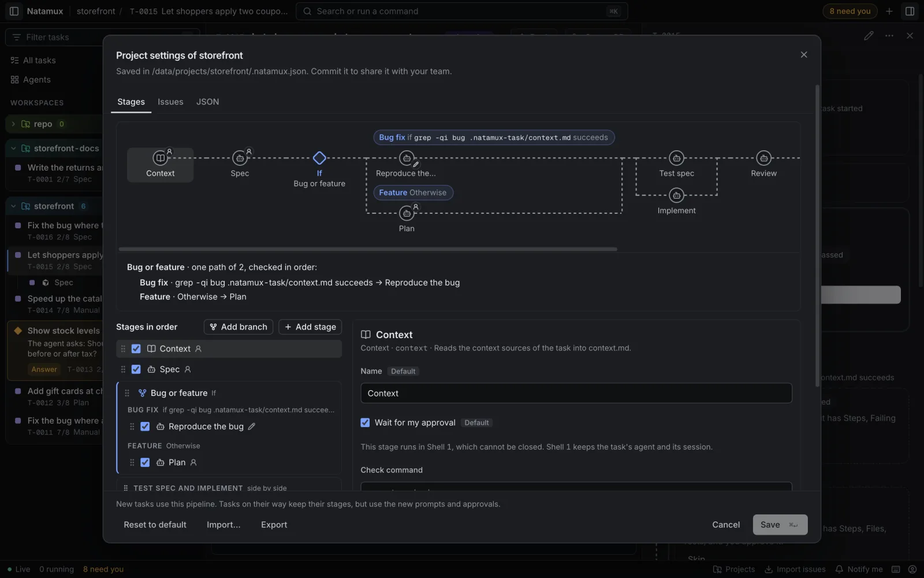The image size is (924, 578).
Task: Click Cancel in project settings
Action: pyautogui.click(x=726, y=525)
